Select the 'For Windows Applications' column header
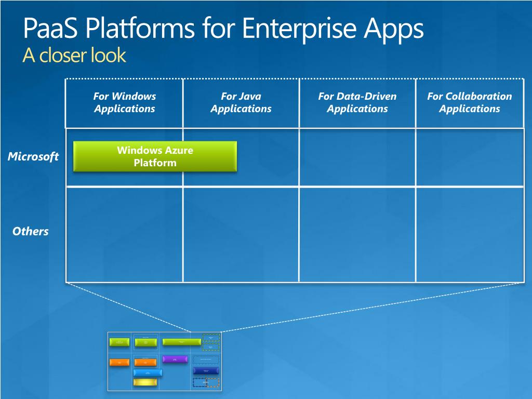The height and width of the screenshot is (399, 532). [x=125, y=102]
